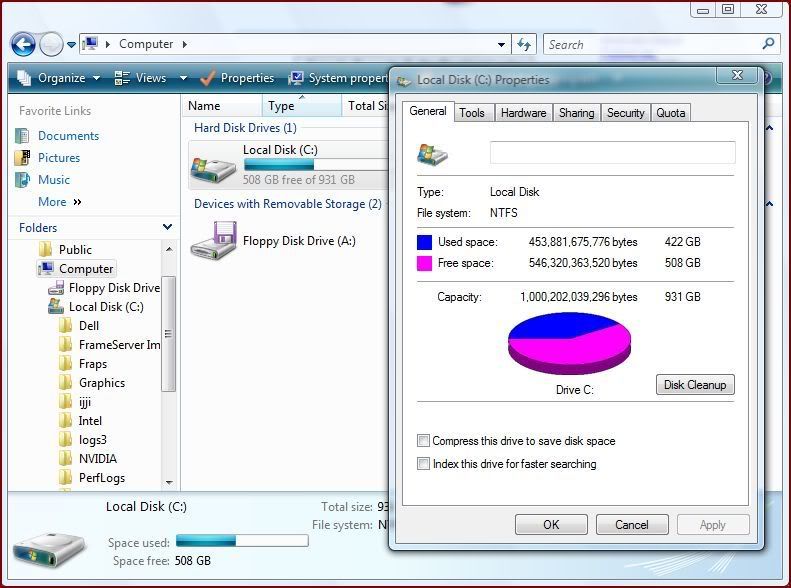The width and height of the screenshot is (791, 588).
Task: Click blue Used space color swatch
Action: pos(424,242)
